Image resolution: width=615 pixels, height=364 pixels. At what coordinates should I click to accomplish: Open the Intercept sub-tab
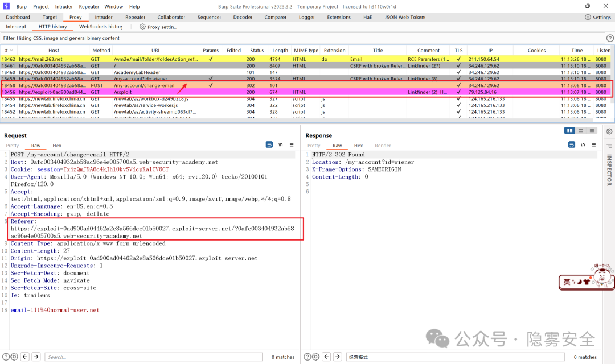click(16, 27)
